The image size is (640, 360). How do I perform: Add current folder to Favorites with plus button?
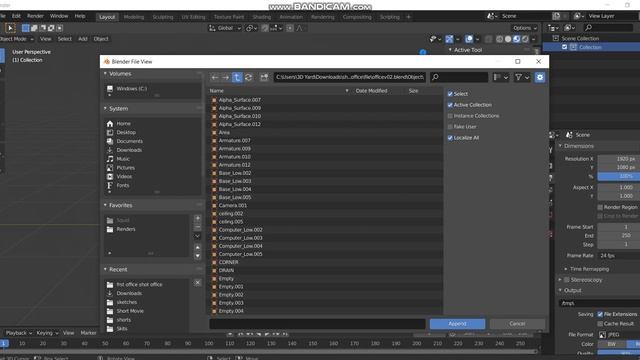[198, 219]
